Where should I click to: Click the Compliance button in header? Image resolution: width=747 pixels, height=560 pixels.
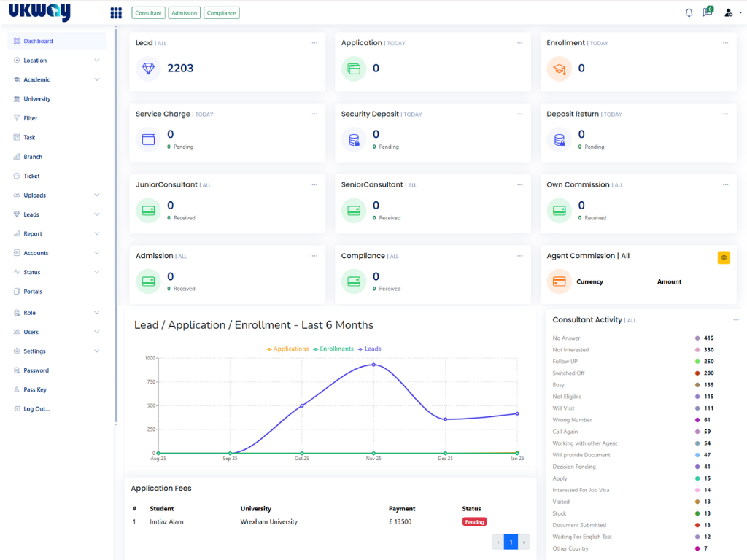tap(222, 13)
